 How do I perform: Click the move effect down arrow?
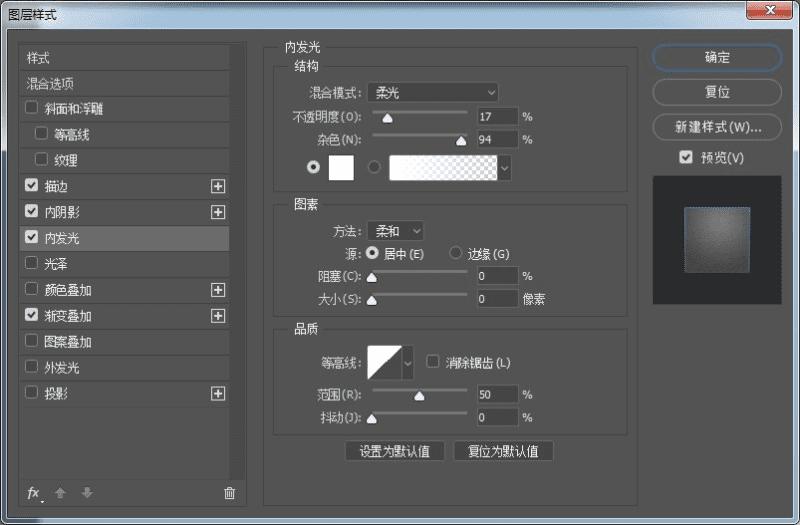pos(87,493)
